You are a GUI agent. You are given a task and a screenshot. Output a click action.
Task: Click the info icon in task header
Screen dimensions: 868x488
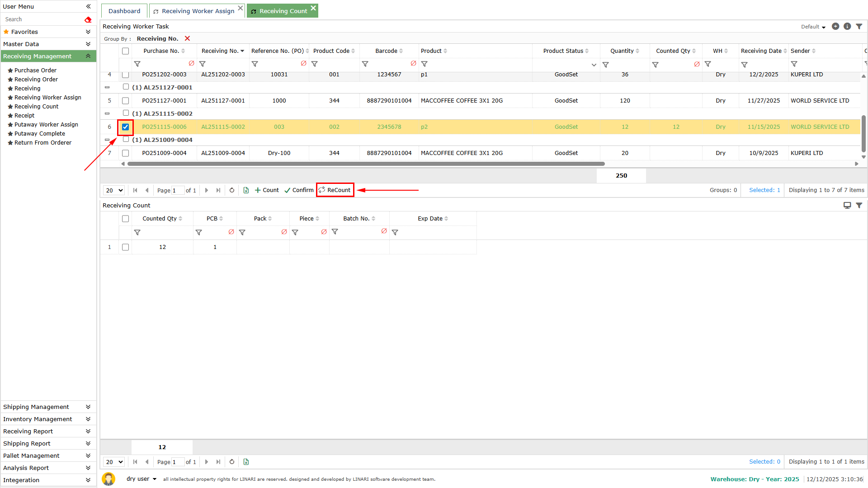(x=847, y=27)
